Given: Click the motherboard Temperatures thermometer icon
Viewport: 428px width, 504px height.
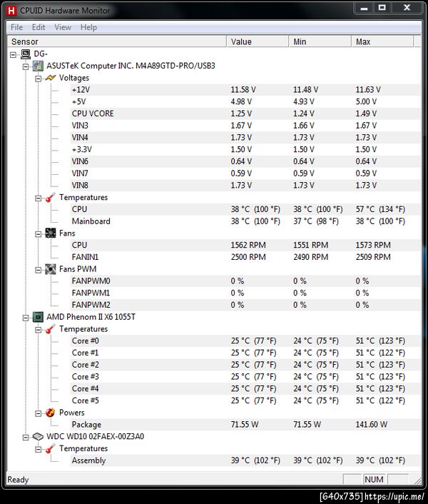Looking at the screenshot, I should (51, 197).
